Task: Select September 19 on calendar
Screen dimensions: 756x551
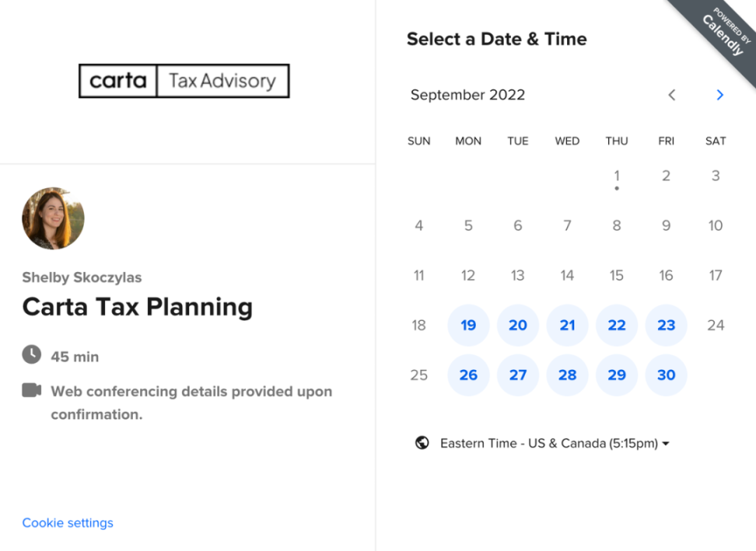Action: (x=468, y=325)
